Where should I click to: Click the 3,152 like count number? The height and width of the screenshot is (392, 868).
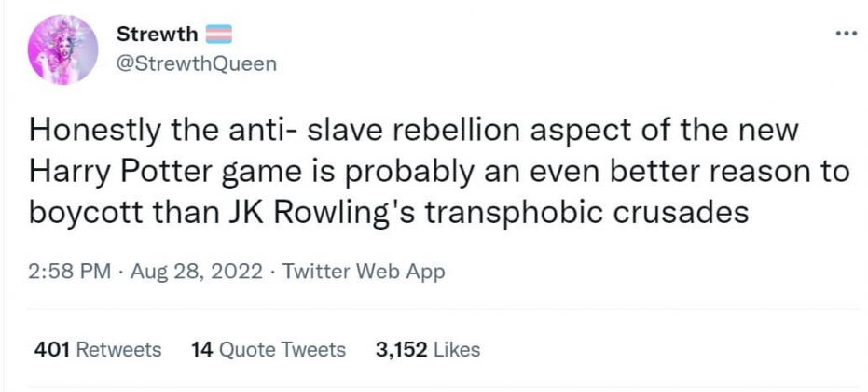pos(401,350)
